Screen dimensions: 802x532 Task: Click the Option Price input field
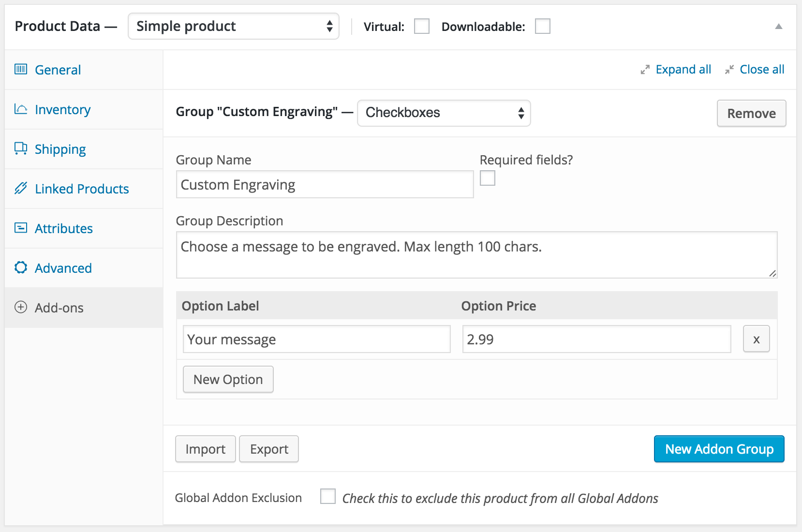point(596,339)
